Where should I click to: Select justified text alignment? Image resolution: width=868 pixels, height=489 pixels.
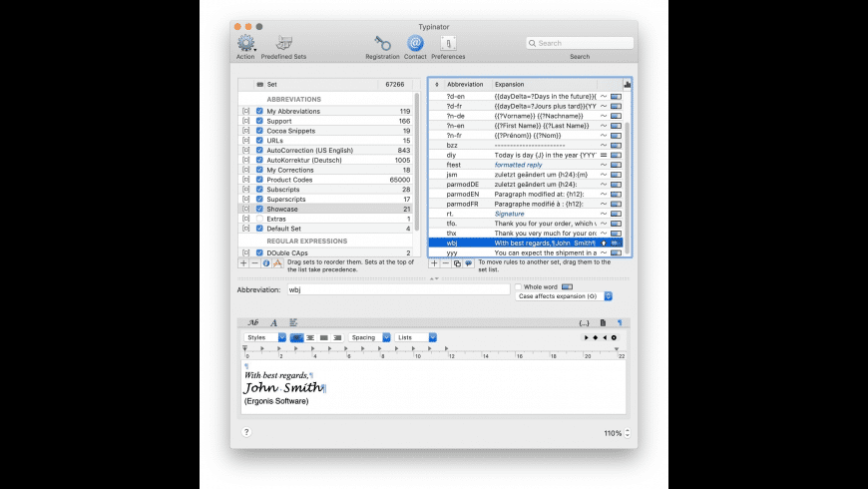[x=324, y=338]
